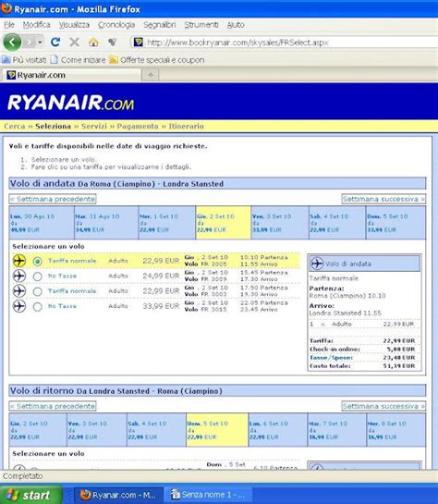This screenshot has height=504, width=438.
Task: Open Offerte speciali e coupon bookmark folder
Action: (x=157, y=60)
